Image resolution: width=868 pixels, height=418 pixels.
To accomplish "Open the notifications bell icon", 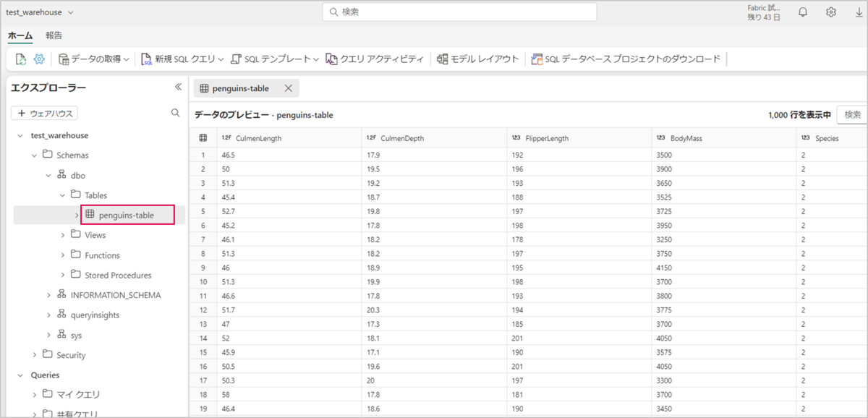I will [x=803, y=12].
